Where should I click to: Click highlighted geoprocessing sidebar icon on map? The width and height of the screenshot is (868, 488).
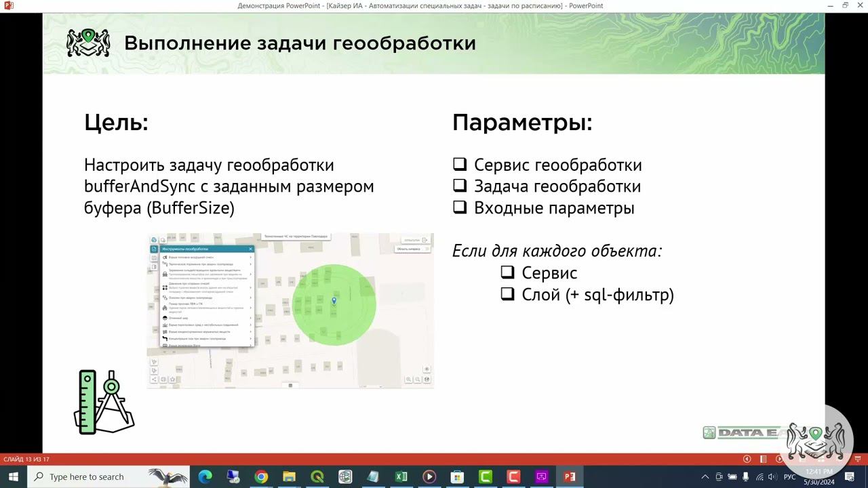[x=154, y=249]
